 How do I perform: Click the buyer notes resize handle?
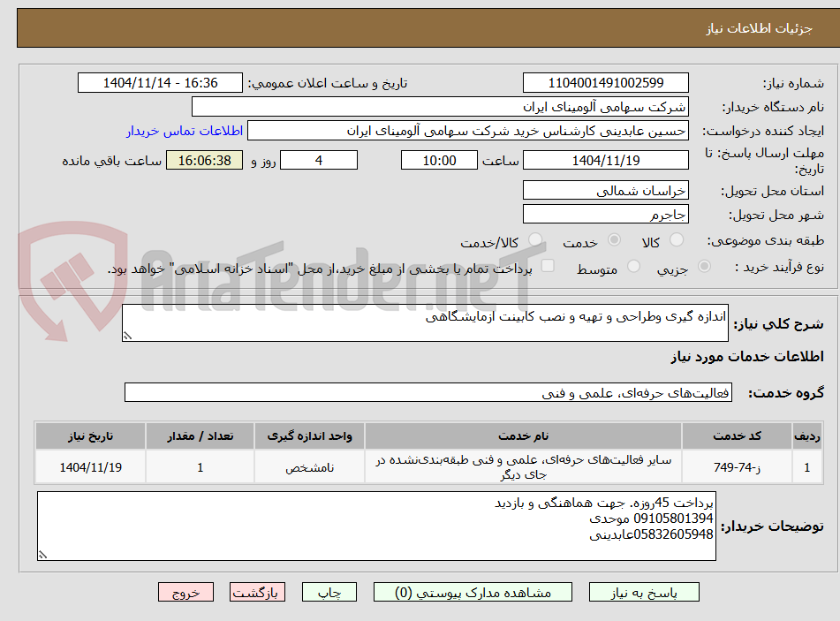[43, 555]
